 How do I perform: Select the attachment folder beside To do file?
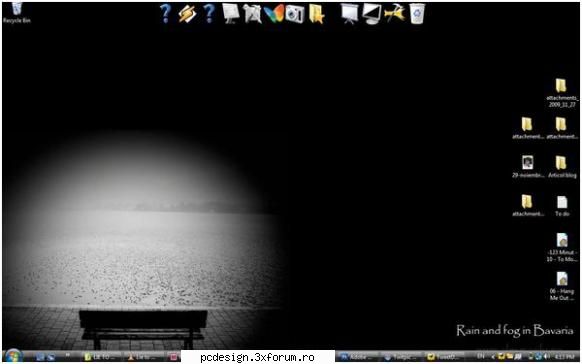(527, 206)
